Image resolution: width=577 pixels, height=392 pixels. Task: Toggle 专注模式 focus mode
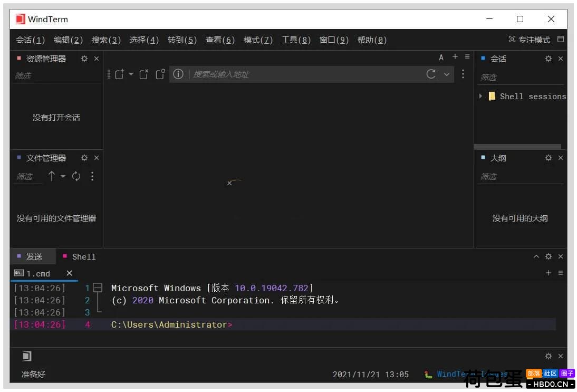529,40
